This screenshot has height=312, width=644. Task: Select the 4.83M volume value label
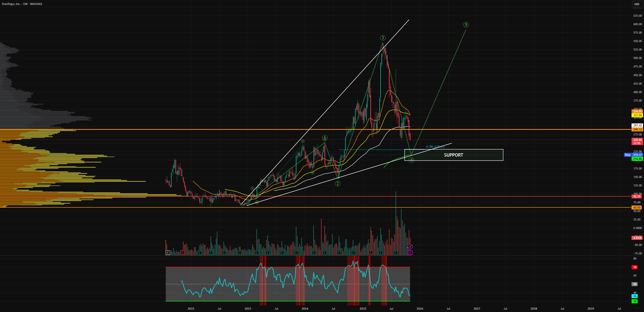[637, 238]
